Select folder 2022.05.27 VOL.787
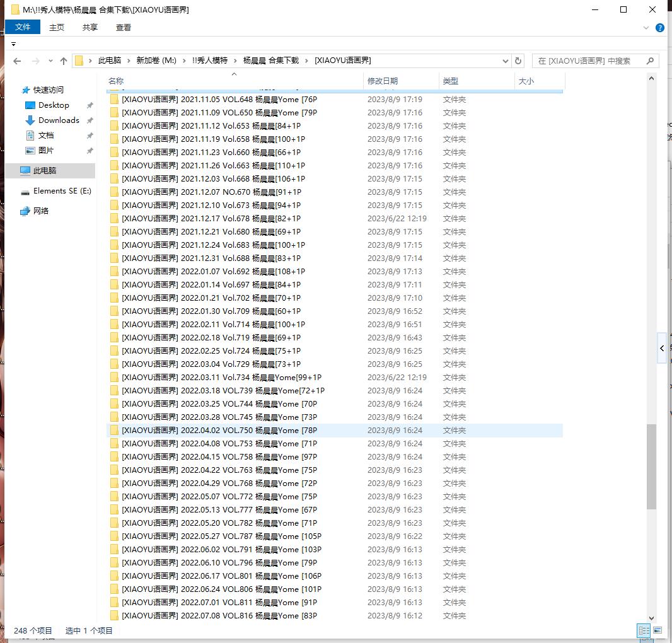Viewport: 672px width, 643px height. tap(334, 536)
